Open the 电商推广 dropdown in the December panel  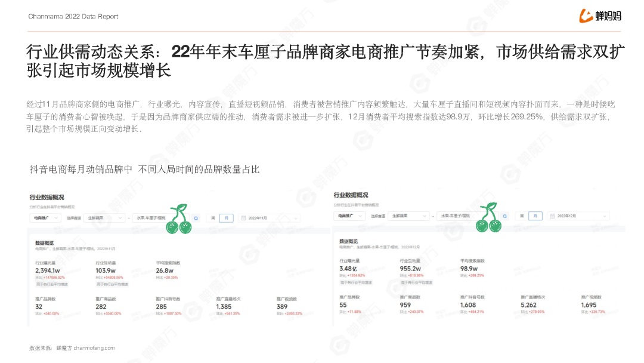[x=349, y=216]
